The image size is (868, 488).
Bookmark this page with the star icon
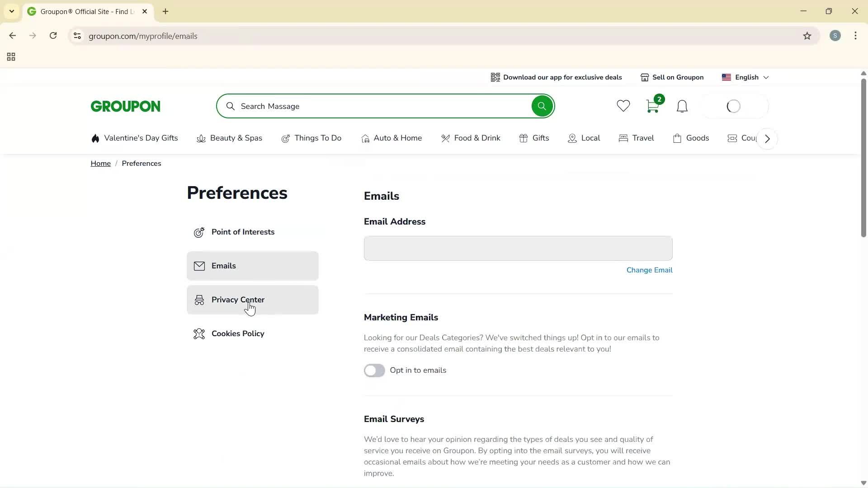[807, 36]
